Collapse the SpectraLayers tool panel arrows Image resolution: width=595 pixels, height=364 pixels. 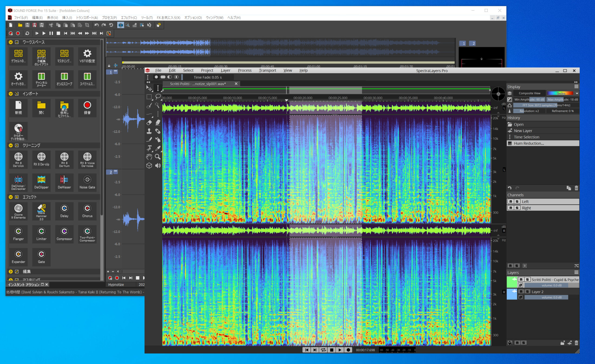148,82
